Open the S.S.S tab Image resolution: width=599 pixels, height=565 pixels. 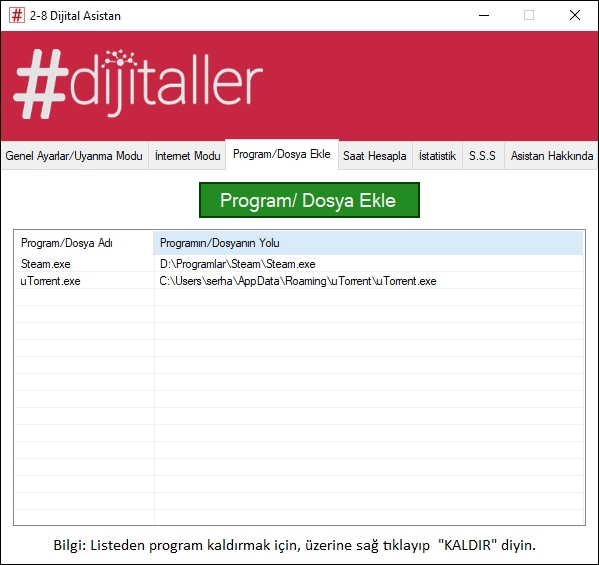(x=482, y=156)
